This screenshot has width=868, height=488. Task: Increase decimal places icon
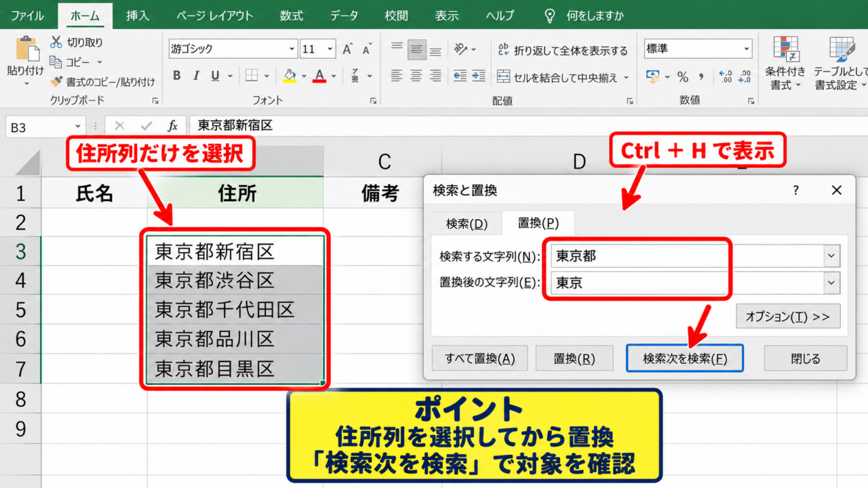(725, 77)
